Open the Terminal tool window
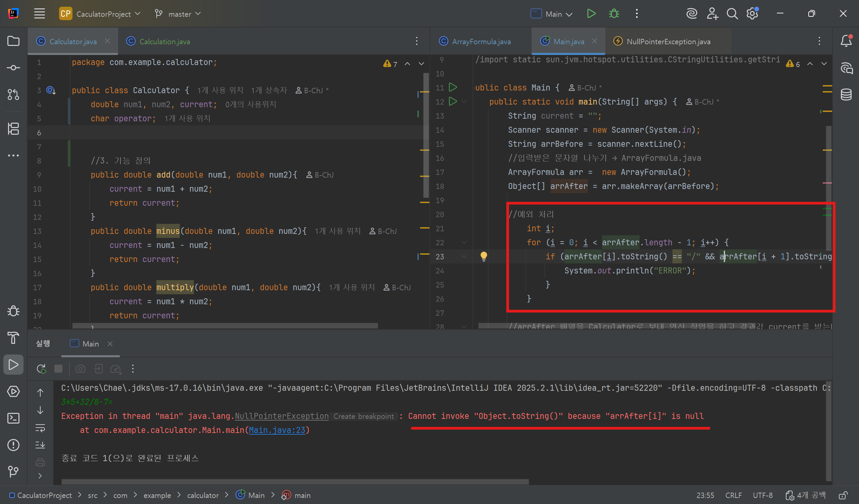Screen dimensions: 859x504 tap(13, 418)
